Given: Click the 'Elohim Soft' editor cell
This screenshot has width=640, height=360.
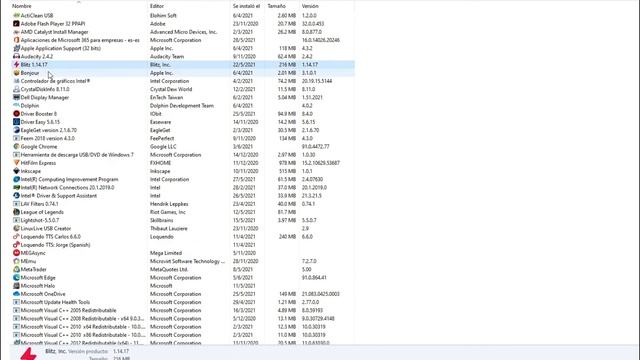Looking at the screenshot, I should tap(163, 16).
